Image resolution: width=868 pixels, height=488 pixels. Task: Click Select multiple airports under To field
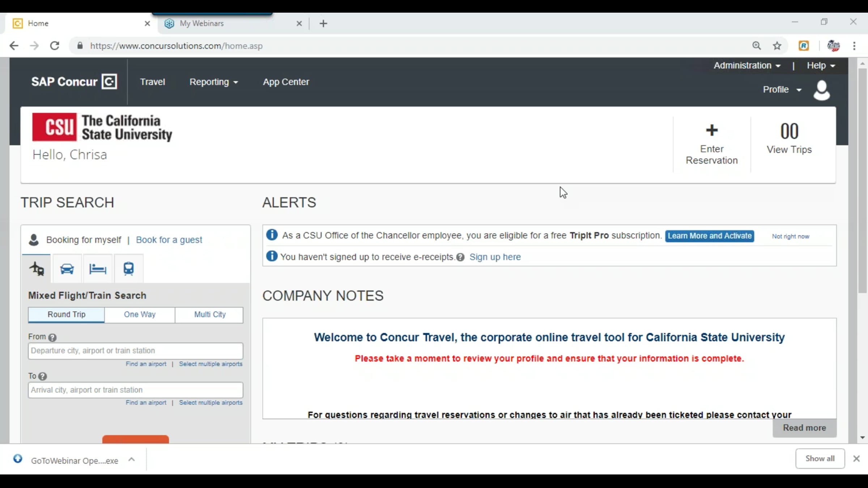click(210, 403)
